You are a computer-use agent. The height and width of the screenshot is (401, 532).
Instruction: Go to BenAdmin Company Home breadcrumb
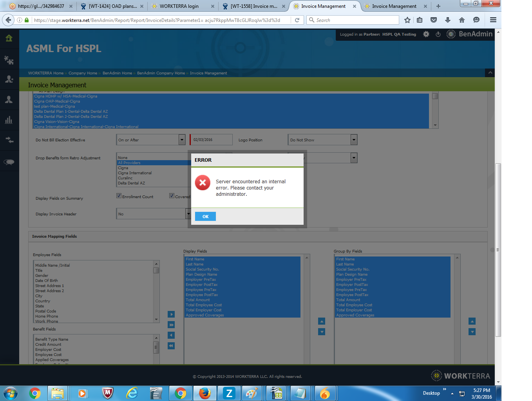[161, 73]
